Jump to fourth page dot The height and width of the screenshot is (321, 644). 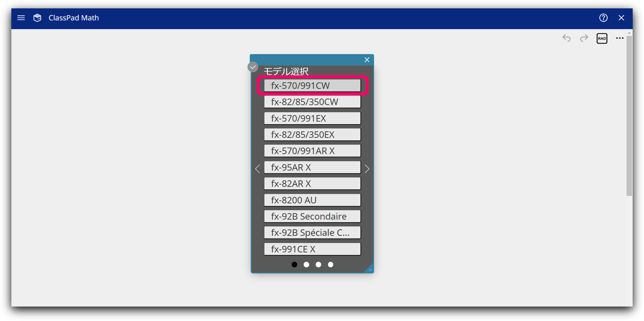click(331, 265)
